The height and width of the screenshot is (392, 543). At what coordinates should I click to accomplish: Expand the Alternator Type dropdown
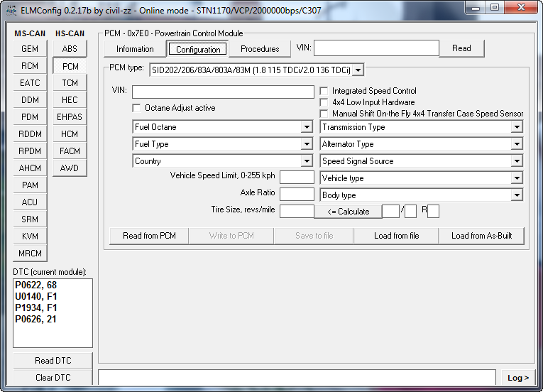click(x=517, y=144)
